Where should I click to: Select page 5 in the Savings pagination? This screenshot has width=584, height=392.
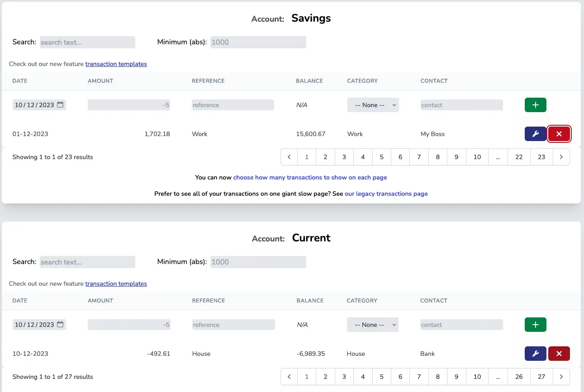point(381,157)
